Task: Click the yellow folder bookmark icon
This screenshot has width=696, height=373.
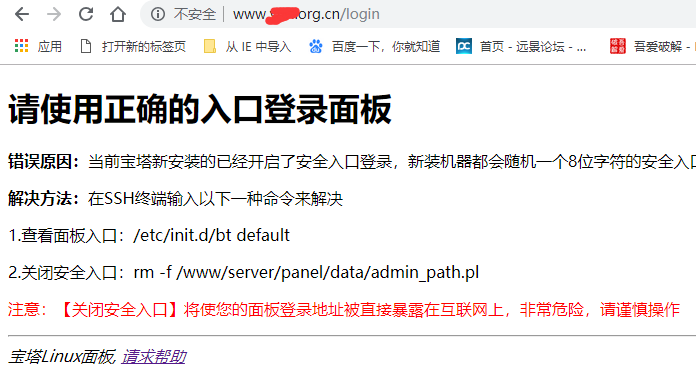Action: (210, 46)
